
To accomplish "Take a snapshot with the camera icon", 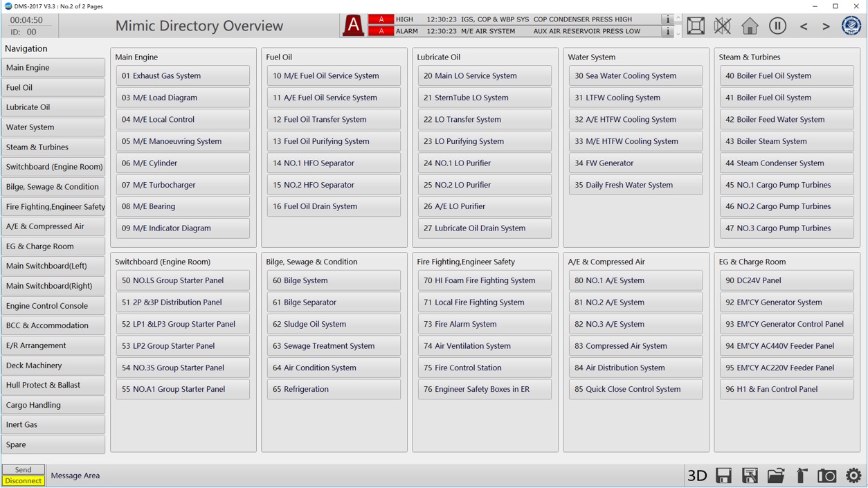I will (826, 476).
